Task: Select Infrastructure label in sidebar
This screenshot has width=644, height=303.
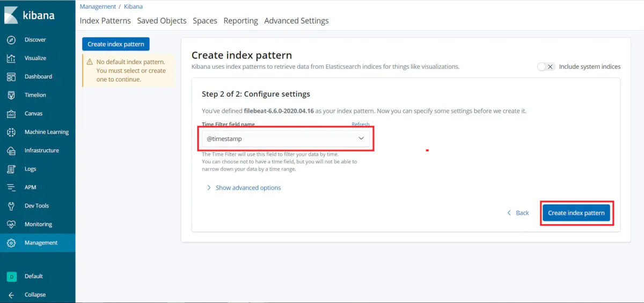Action: (x=42, y=150)
